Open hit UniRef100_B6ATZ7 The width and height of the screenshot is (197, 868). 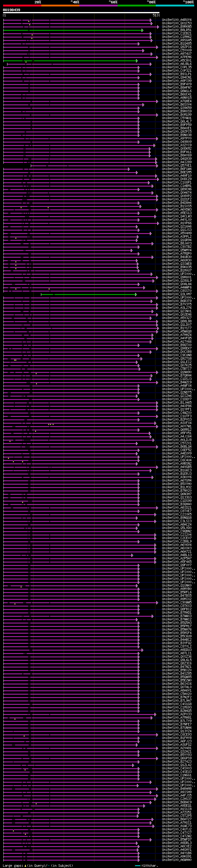pos(177,819)
